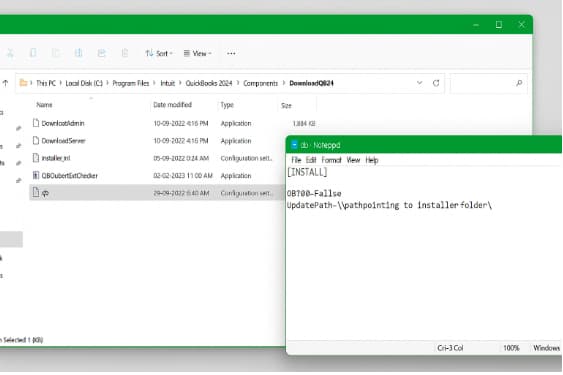This screenshot has width=563, height=375.
Task: Select the QBOubertExtChecker file
Action: 70,176
